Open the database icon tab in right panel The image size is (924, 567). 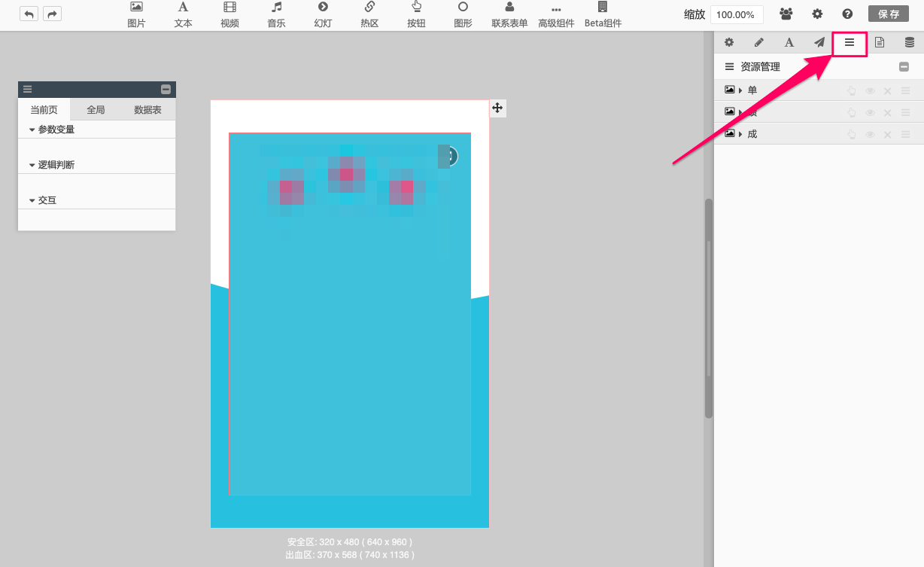coord(909,43)
